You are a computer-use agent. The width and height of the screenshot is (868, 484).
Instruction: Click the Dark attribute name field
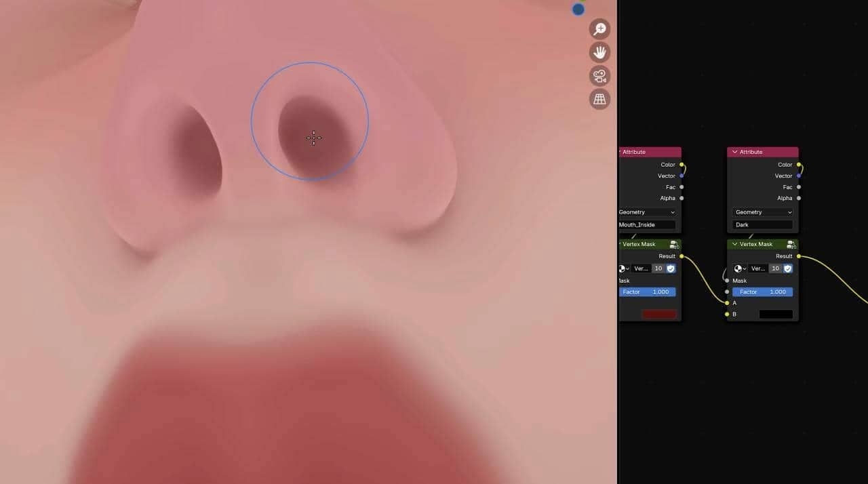pos(763,224)
